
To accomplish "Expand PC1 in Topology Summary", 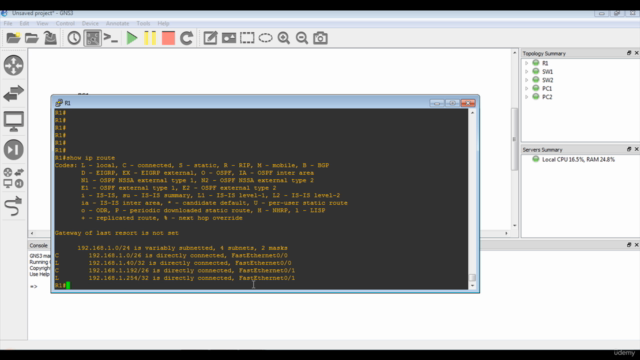I will (x=527, y=89).
